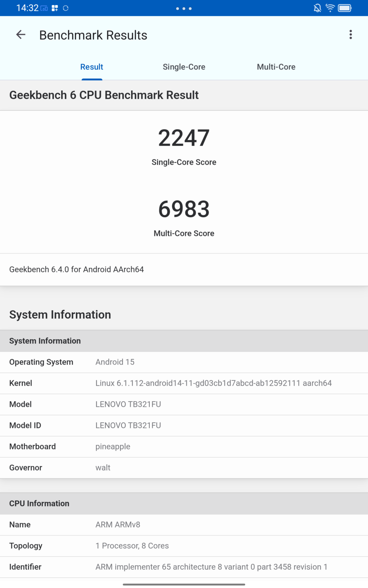This screenshot has height=588, width=368.
Task: Tap the three-dot pill in status bar
Action: (184, 8)
